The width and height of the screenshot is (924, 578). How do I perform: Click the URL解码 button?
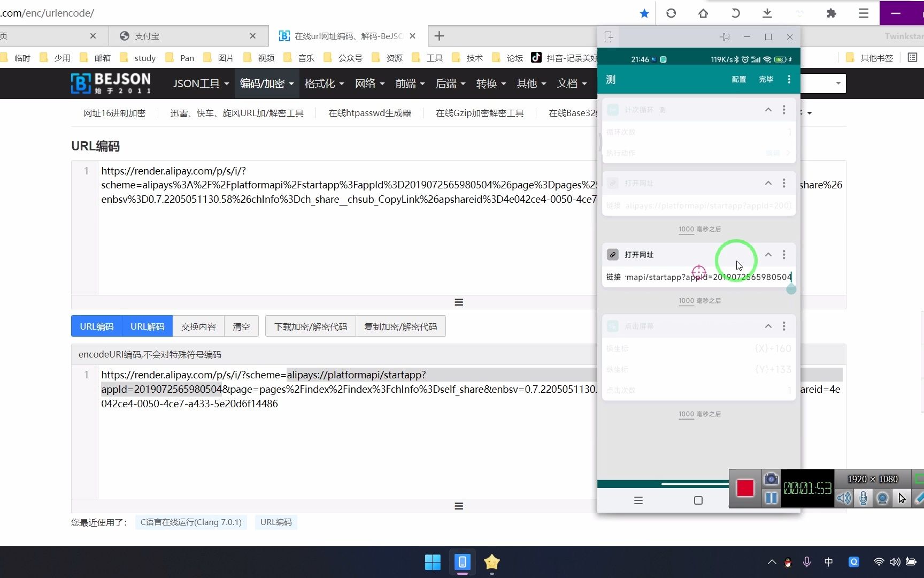tap(147, 326)
